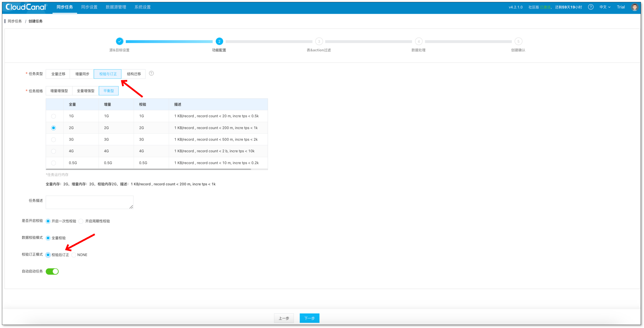Click the 下一步 button
Image resolution: width=644 pixels, height=328 pixels.
click(x=309, y=318)
